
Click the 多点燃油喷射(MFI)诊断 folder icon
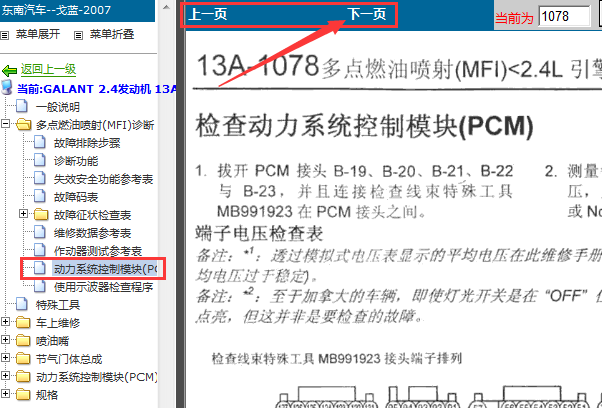23,124
